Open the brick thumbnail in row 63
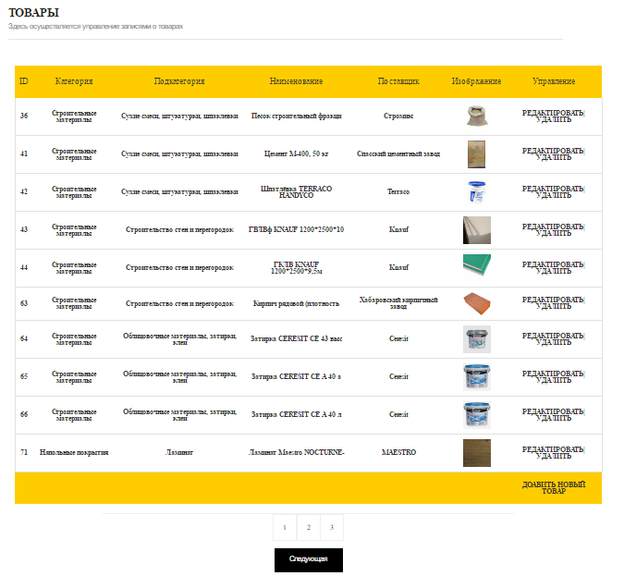The height and width of the screenshot is (576, 624). (477, 303)
